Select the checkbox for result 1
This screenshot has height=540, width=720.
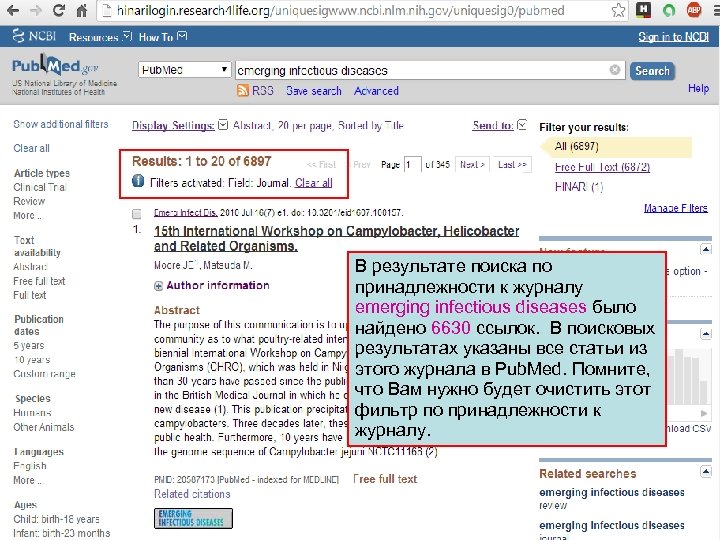click(x=137, y=214)
